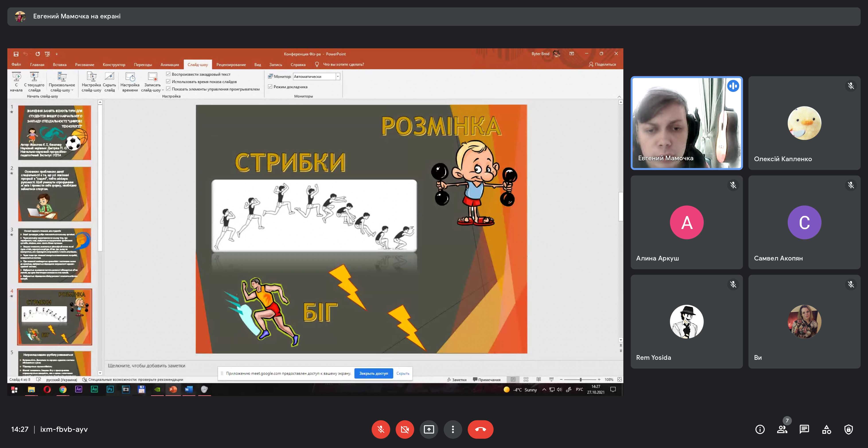Open the Главная ribbon tab
Viewport: 868px width, 448px height.
[x=37, y=64]
